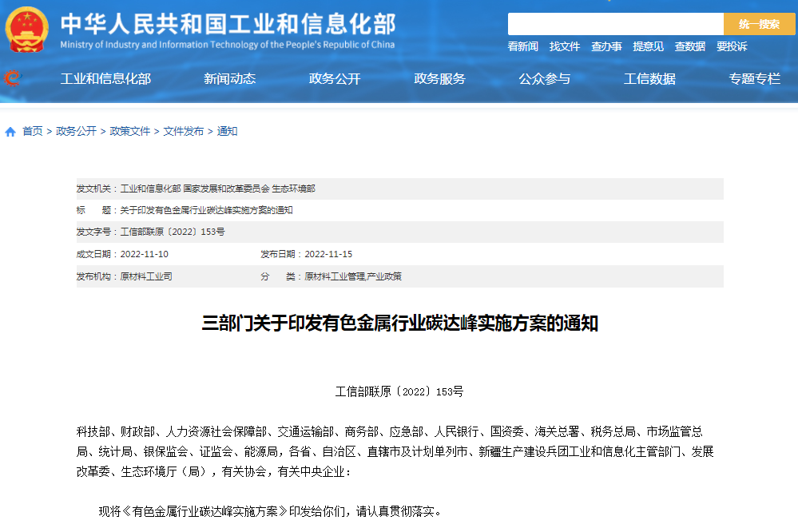The height and width of the screenshot is (532, 798).
Task: Select the 工信数据 menu item
Action: [x=649, y=79]
